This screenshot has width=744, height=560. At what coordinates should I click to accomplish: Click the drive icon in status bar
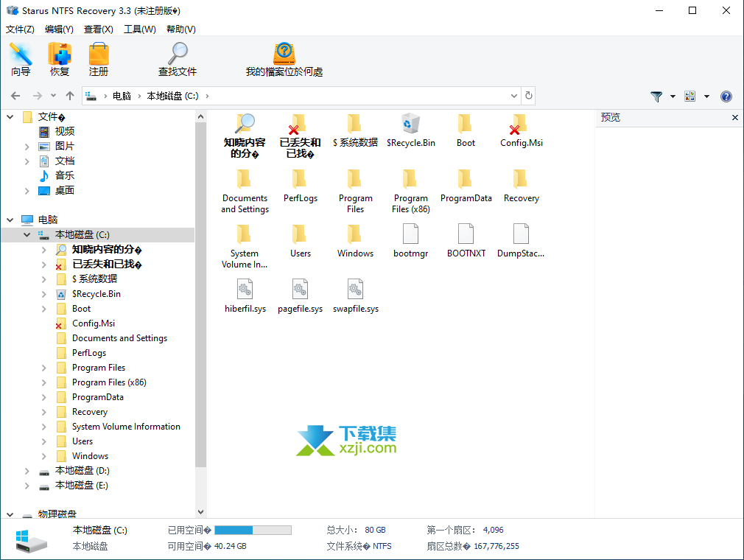coord(32,541)
